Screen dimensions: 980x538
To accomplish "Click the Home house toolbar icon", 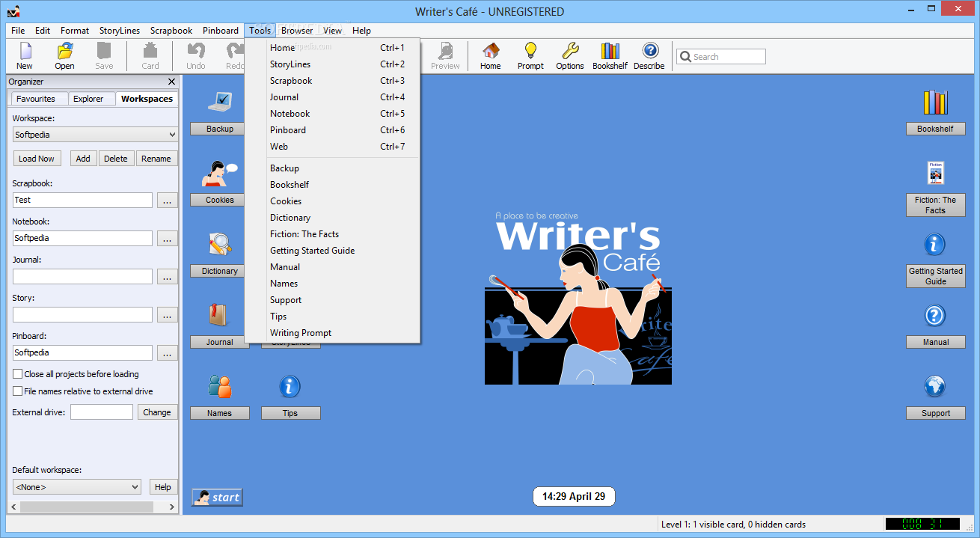I will point(491,56).
